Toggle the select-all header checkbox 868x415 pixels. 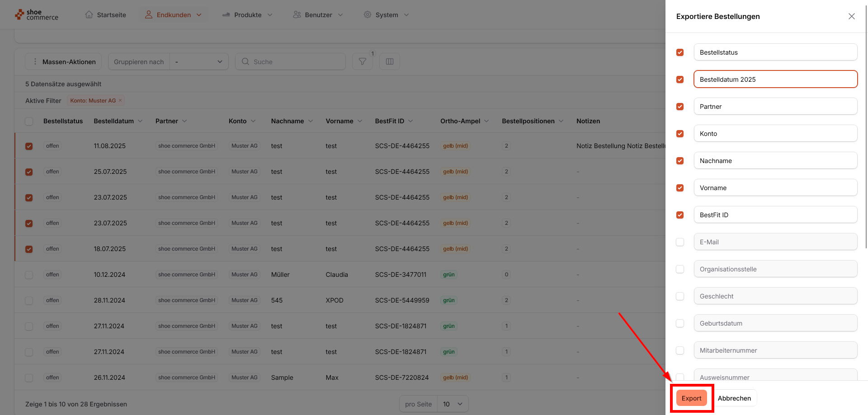point(29,121)
